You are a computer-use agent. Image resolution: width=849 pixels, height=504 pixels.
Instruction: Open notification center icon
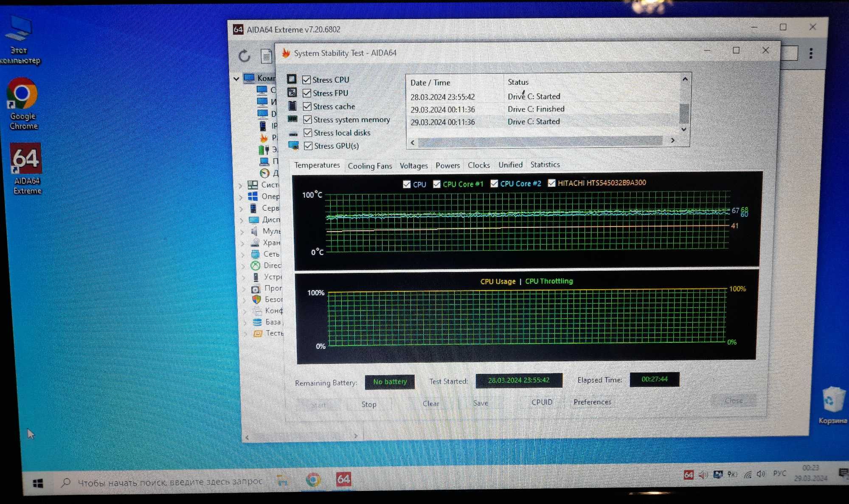click(843, 473)
